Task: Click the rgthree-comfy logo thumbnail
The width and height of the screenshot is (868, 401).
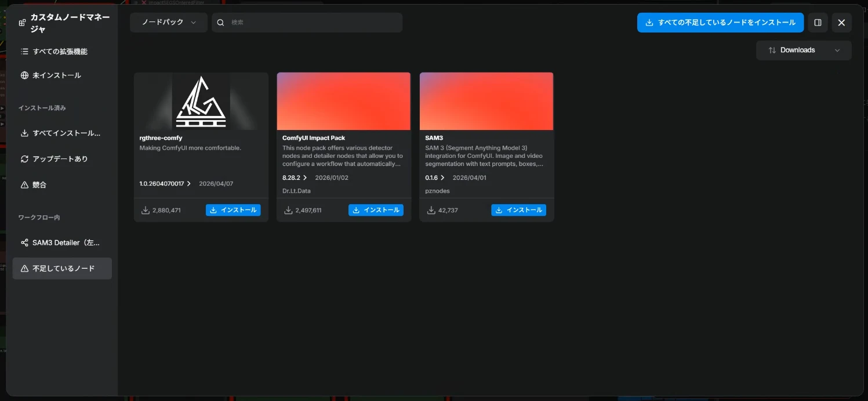Action: pyautogui.click(x=201, y=101)
